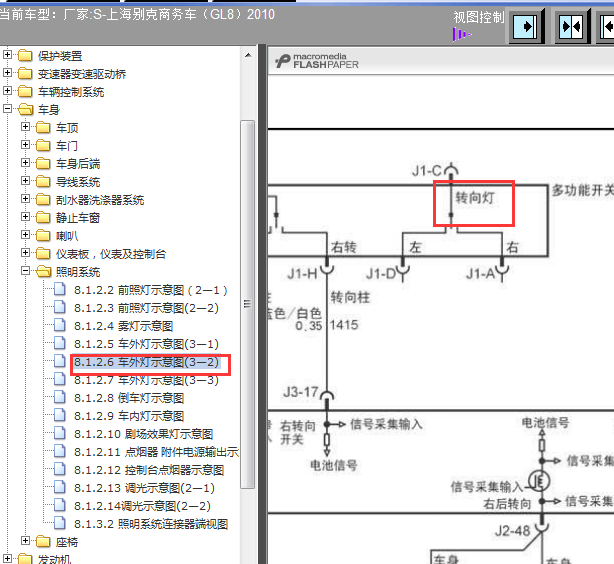Click the document icon for 8.1.2.10 剧场效果灯示意图
This screenshot has width=614, height=564.
(60, 434)
